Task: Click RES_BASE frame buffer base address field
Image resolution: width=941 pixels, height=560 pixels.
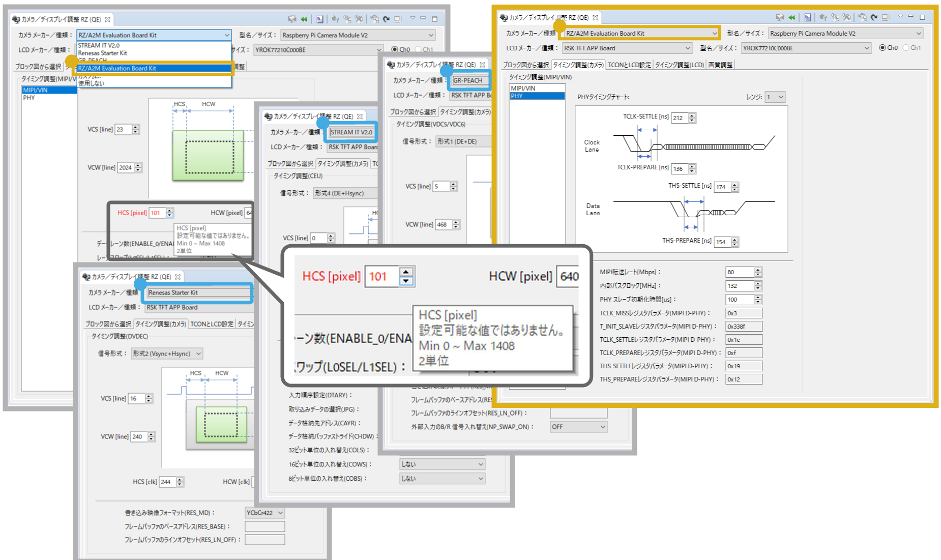Action: pyautogui.click(x=264, y=526)
